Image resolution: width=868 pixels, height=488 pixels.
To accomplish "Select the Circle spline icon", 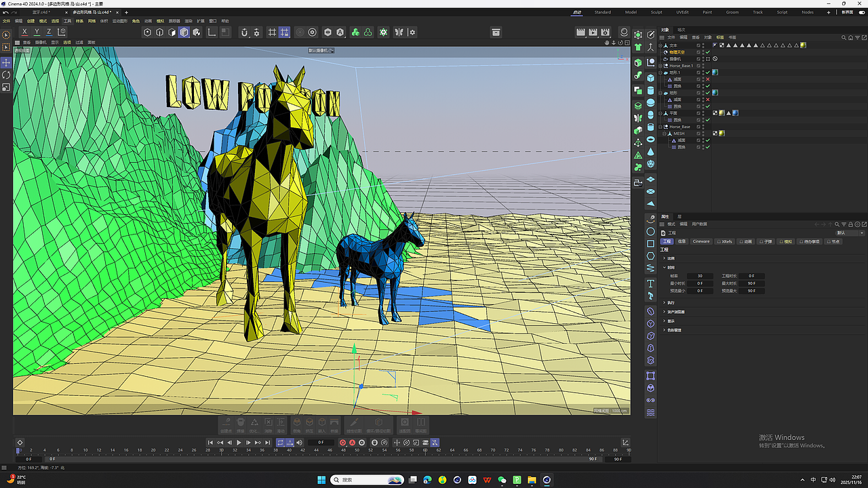I will (650, 231).
